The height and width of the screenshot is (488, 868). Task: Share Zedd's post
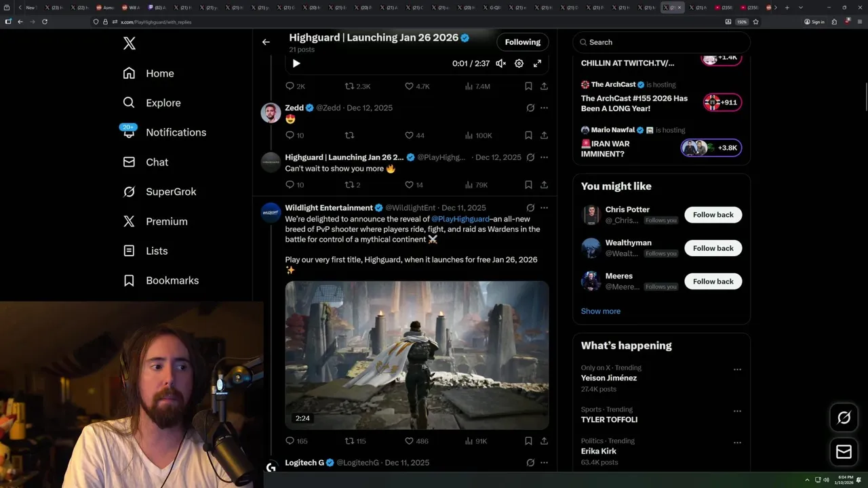544,136
